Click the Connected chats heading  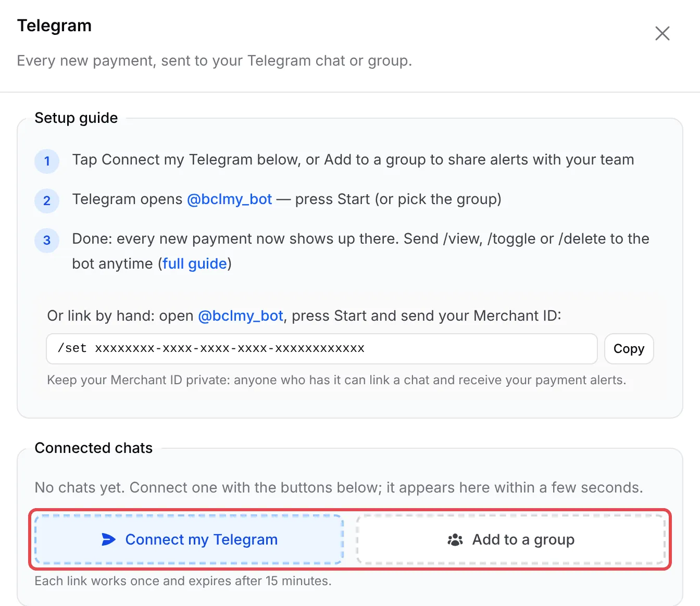94,448
